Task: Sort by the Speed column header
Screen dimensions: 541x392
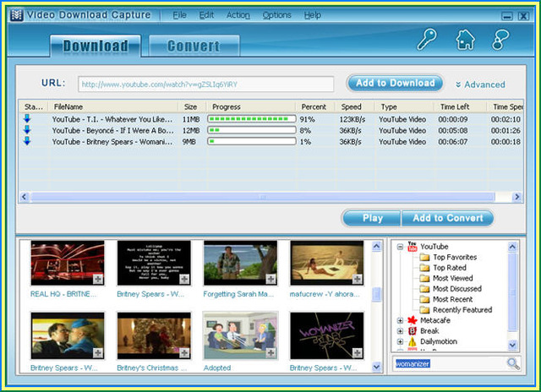Action: 355,106
